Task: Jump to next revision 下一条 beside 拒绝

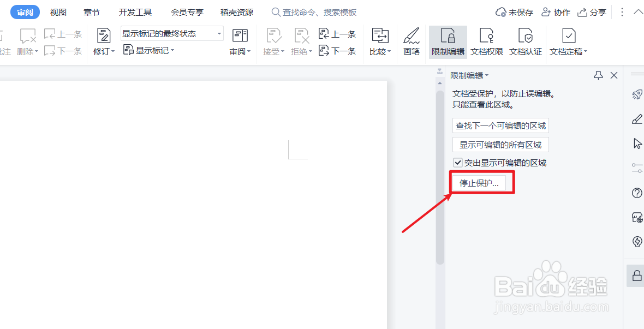Action: click(x=338, y=51)
